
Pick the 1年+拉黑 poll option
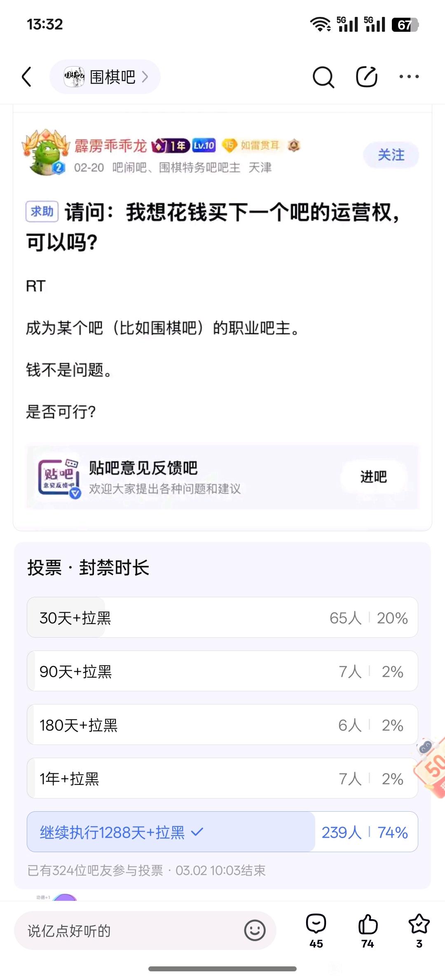(x=222, y=778)
